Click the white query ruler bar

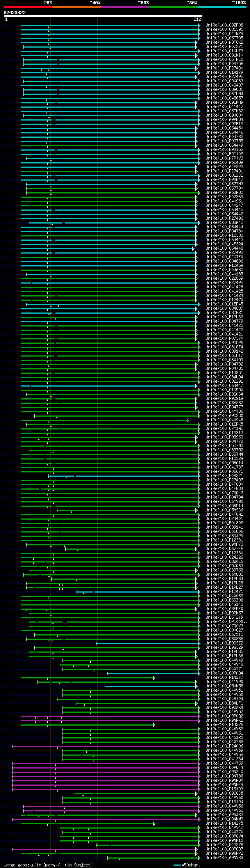103,16
